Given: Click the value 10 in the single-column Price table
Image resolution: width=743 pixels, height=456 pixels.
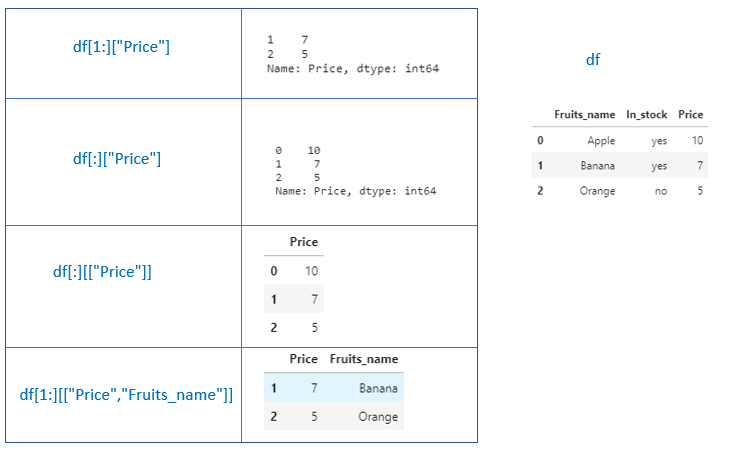Looking at the screenshot, I should click(310, 271).
